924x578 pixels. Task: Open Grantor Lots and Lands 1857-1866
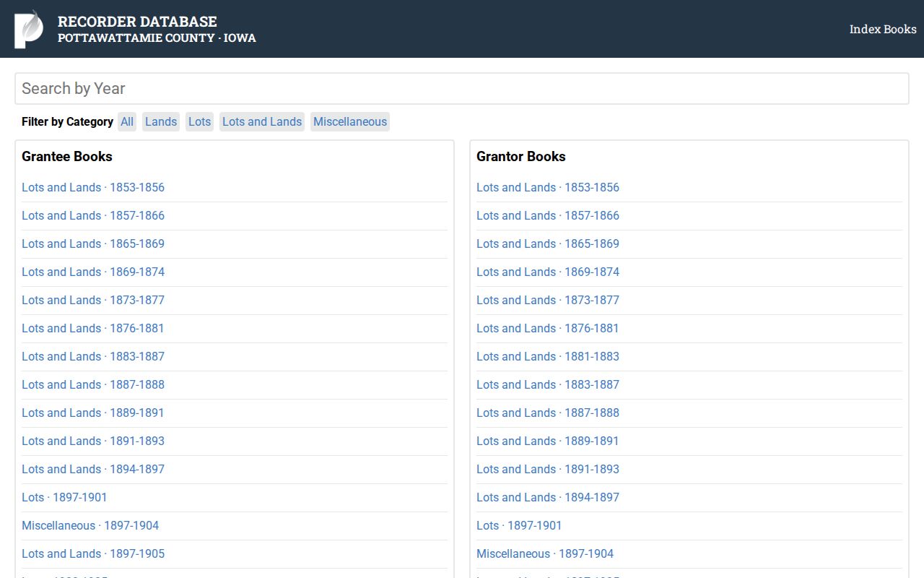click(x=548, y=215)
